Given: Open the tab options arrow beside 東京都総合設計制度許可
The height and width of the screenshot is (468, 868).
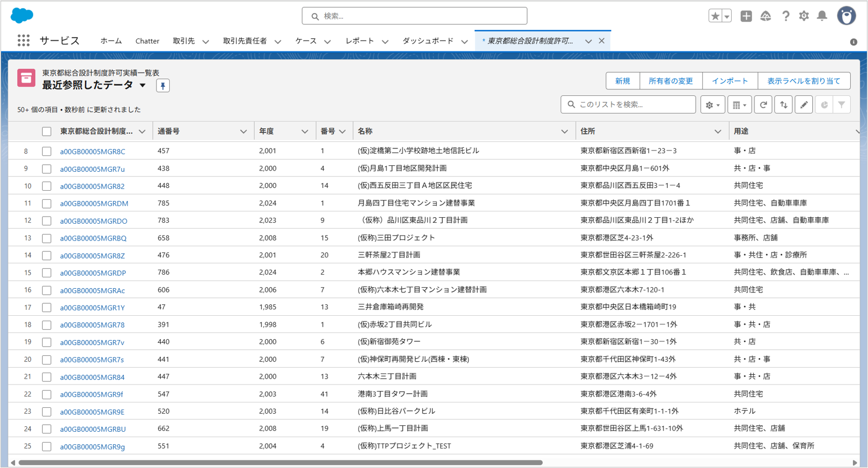Looking at the screenshot, I should click(x=588, y=42).
